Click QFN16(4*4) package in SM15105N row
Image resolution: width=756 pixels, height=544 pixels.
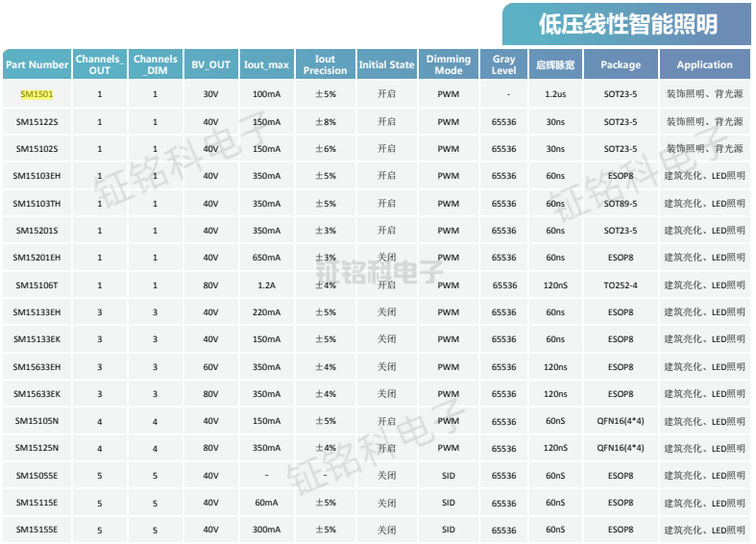click(621, 421)
